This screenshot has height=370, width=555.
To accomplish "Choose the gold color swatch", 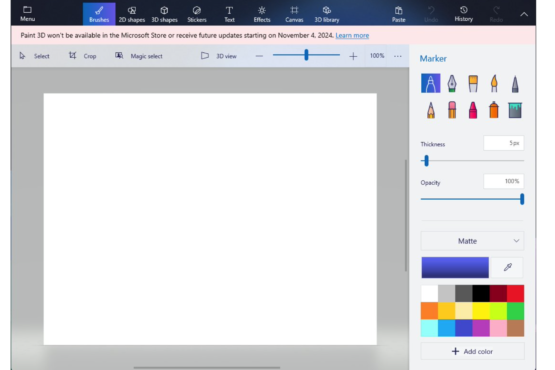I will pos(447,311).
